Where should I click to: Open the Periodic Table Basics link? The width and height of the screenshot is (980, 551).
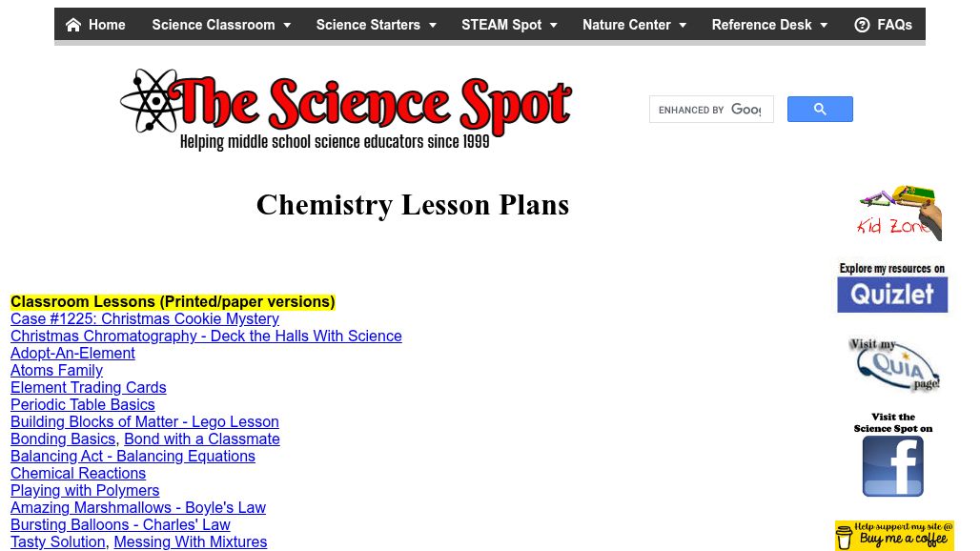[x=83, y=405]
